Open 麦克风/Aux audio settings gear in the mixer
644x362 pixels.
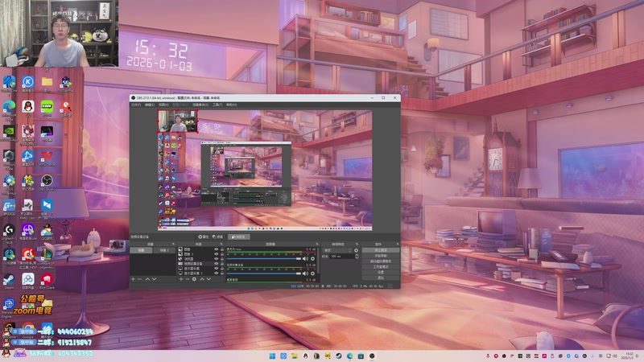312,258
